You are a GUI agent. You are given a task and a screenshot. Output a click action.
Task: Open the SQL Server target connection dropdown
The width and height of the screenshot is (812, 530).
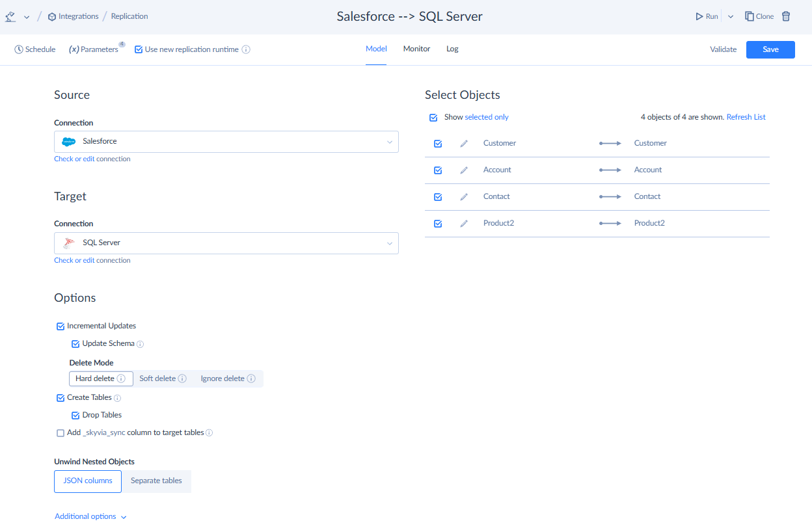point(226,243)
